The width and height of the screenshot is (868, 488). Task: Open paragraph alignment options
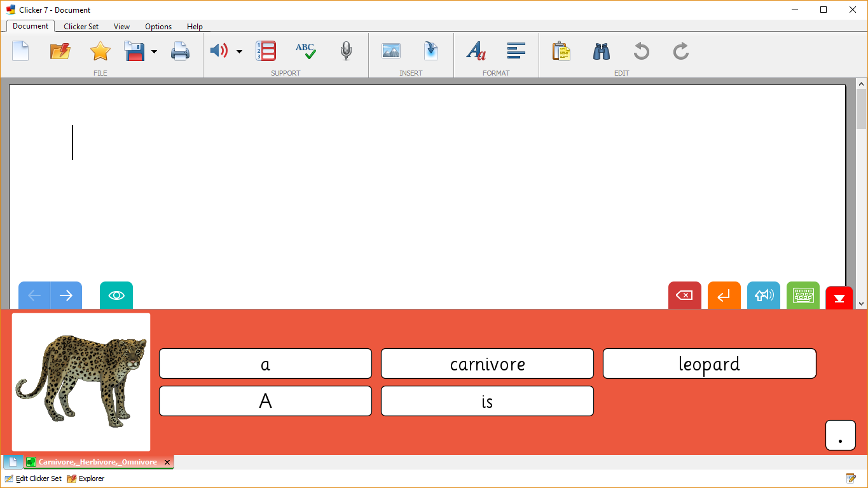pyautogui.click(x=516, y=51)
